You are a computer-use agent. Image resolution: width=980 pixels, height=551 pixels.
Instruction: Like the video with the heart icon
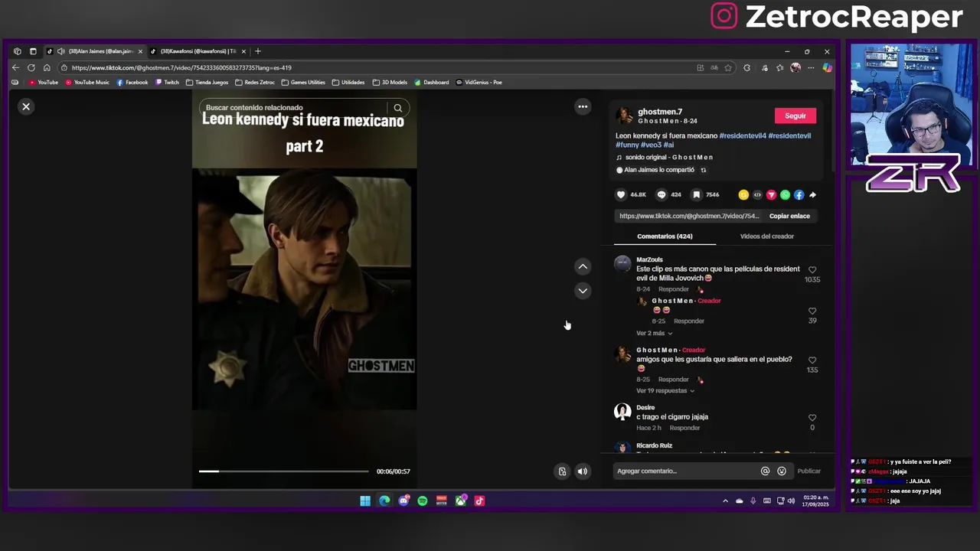pyautogui.click(x=621, y=194)
